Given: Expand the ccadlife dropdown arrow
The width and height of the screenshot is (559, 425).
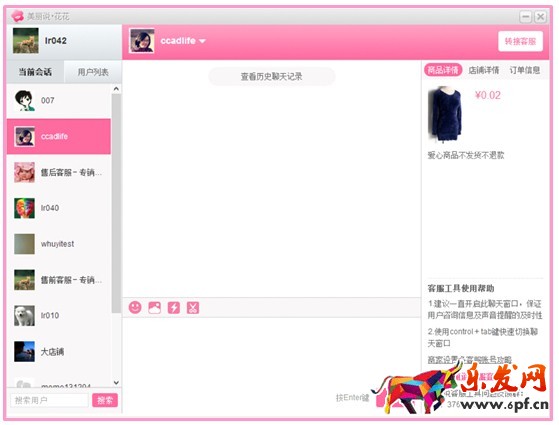Looking at the screenshot, I should tap(202, 41).
